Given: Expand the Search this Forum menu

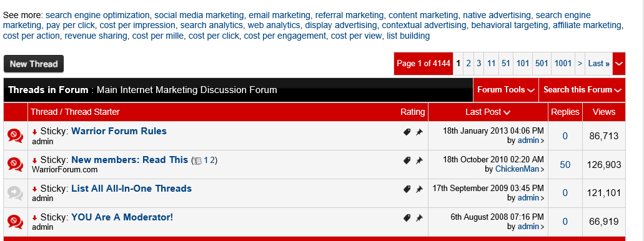Looking at the screenshot, I should pyautogui.click(x=582, y=90).
